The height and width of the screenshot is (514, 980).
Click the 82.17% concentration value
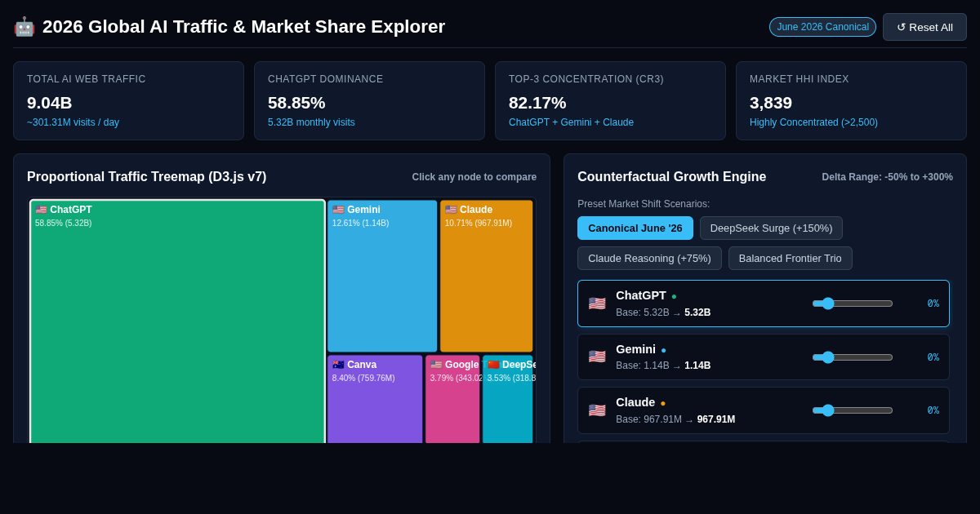537,103
